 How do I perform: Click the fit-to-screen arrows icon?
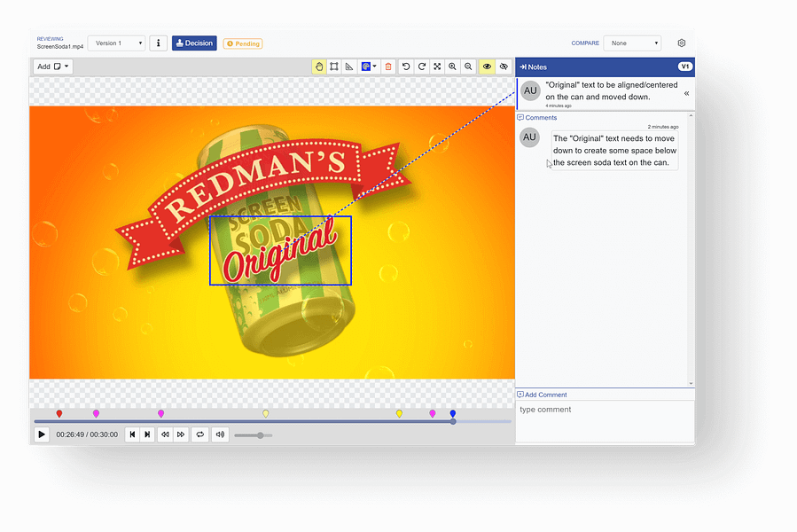point(437,66)
